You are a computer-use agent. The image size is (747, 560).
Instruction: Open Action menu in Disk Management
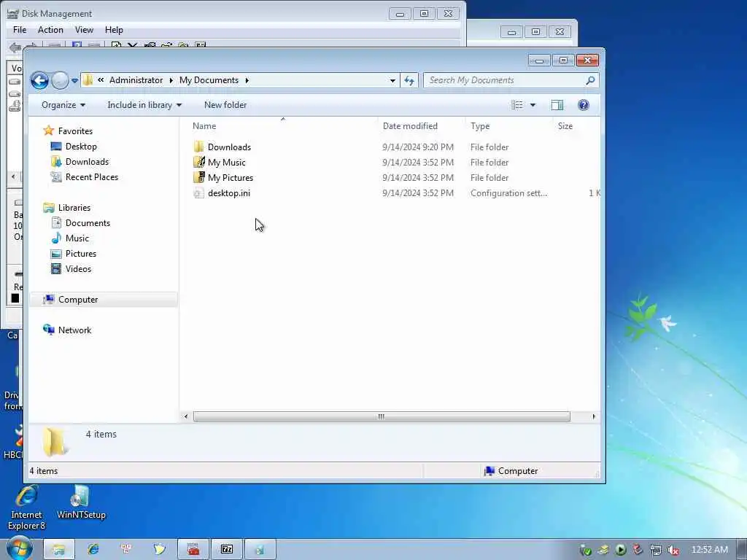pyautogui.click(x=50, y=29)
